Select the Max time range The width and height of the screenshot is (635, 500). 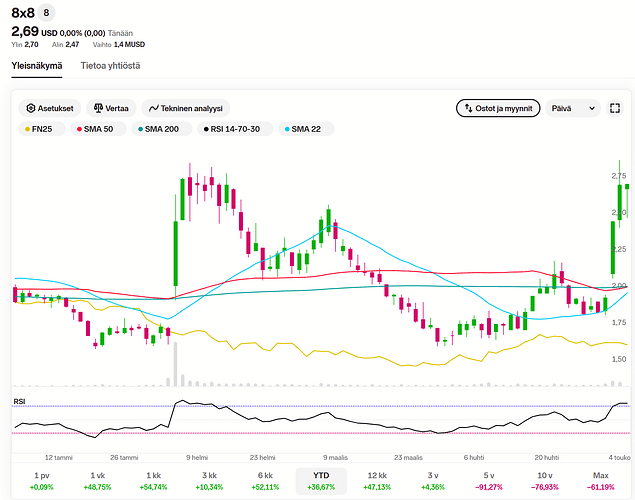[x=601, y=481]
